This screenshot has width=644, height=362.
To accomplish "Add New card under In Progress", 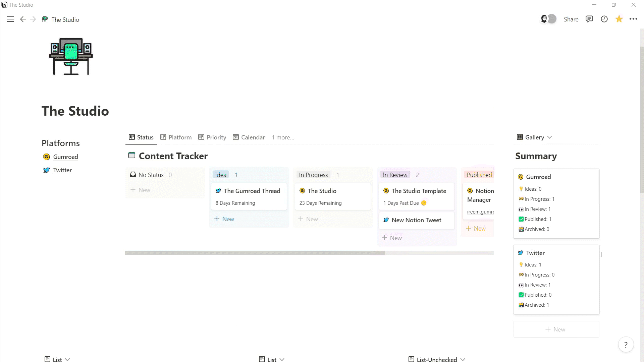I will tap(308, 219).
